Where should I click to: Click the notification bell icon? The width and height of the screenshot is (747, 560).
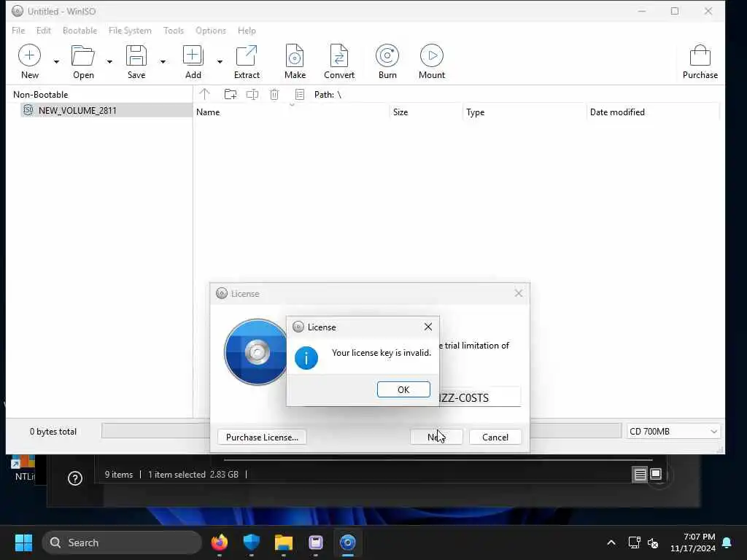click(727, 542)
